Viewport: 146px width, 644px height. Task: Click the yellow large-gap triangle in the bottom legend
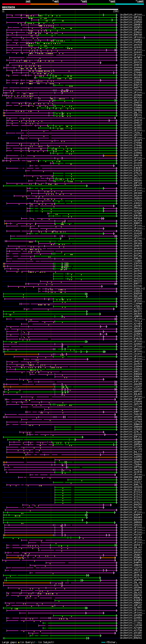tap(19, 642)
